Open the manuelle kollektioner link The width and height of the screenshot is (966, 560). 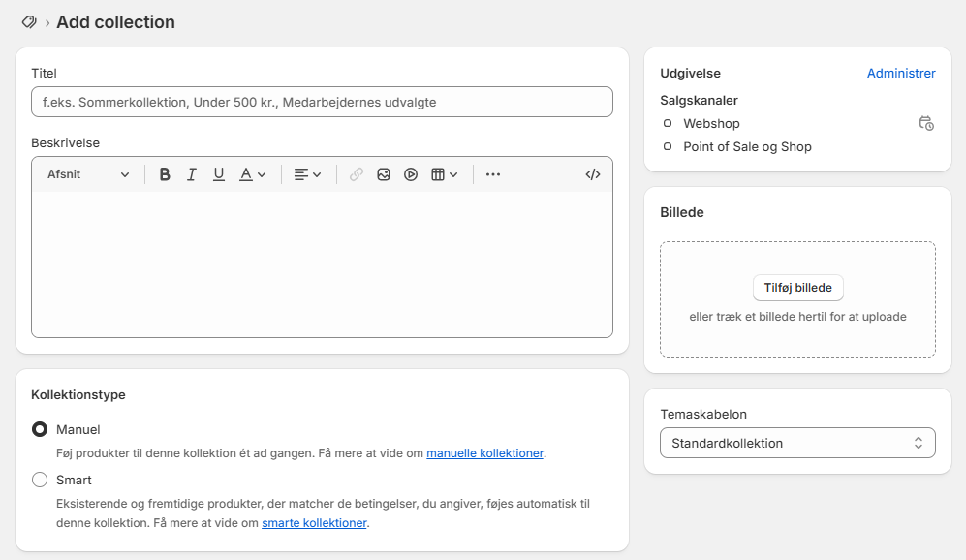484,452
